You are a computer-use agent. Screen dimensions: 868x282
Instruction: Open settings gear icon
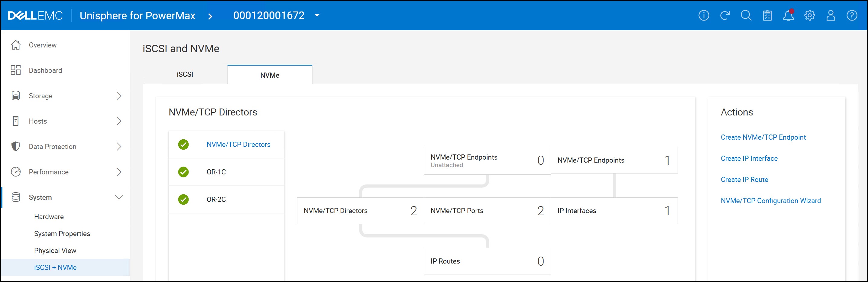click(x=810, y=15)
